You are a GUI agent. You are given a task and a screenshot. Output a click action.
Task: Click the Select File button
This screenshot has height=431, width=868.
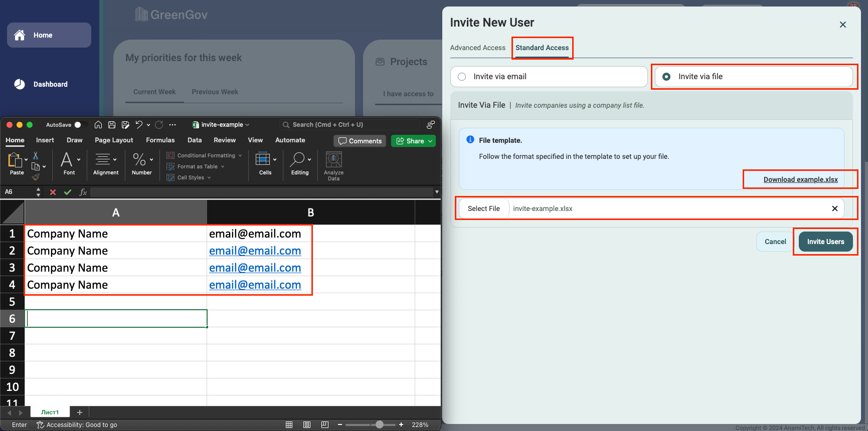pos(484,208)
